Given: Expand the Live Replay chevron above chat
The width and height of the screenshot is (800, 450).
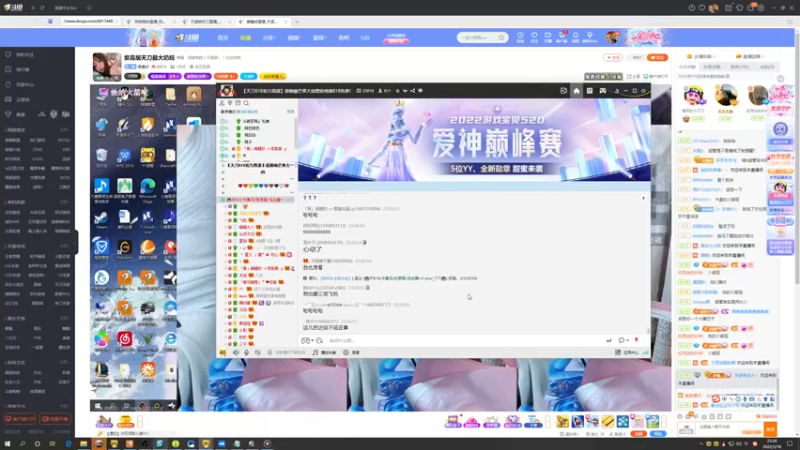Looking at the screenshot, I should pos(763,56).
